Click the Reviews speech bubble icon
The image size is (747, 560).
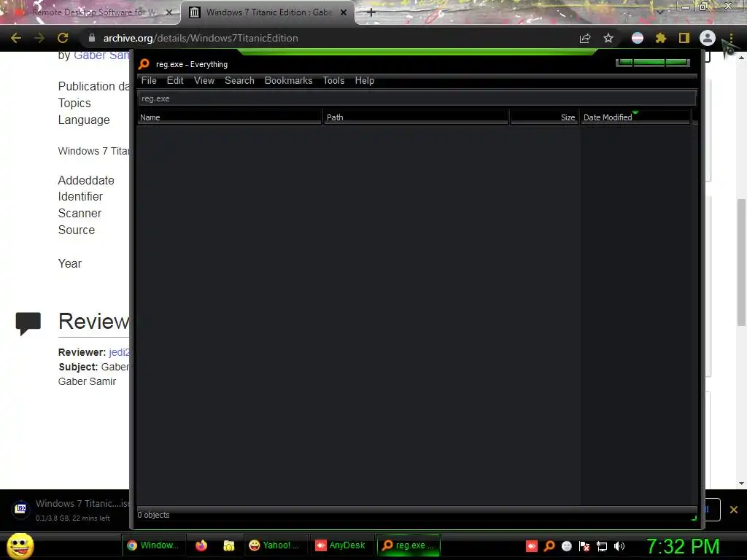click(x=28, y=324)
